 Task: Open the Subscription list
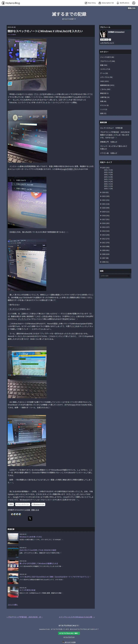coord(106,3)
